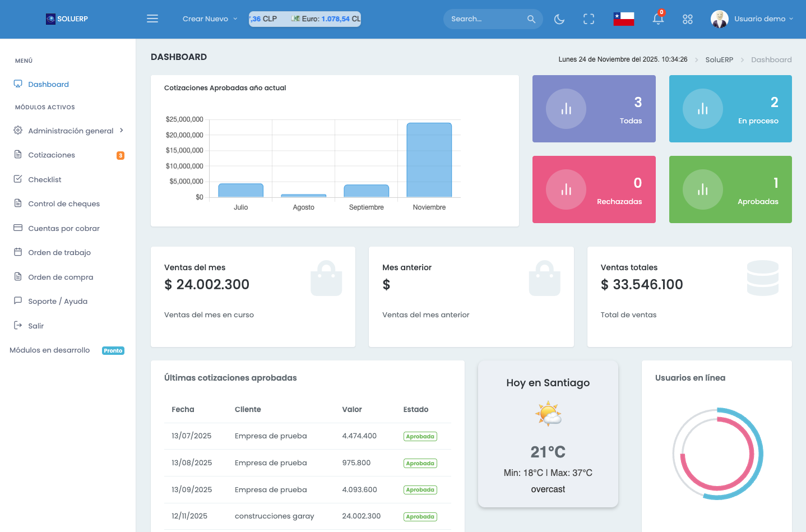Open Administración general settings gear icon
This screenshot has height=532, width=806.
pyautogui.click(x=17, y=130)
